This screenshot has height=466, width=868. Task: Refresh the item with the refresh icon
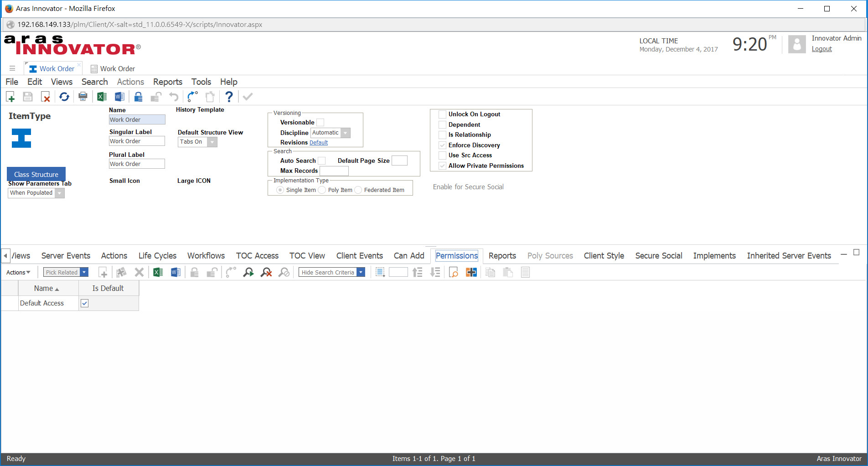pyautogui.click(x=64, y=97)
